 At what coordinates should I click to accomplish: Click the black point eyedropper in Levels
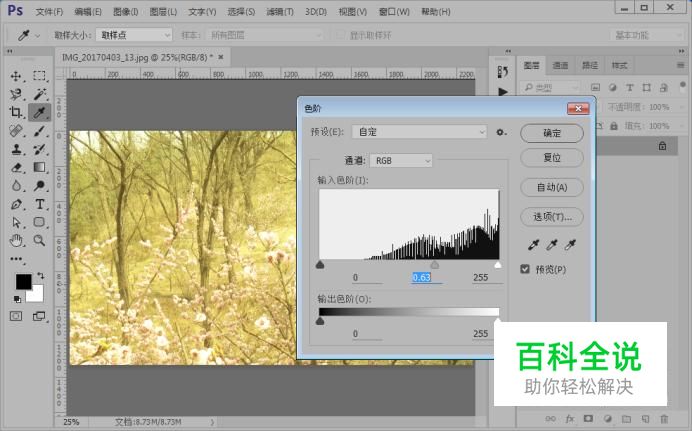pyautogui.click(x=534, y=244)
